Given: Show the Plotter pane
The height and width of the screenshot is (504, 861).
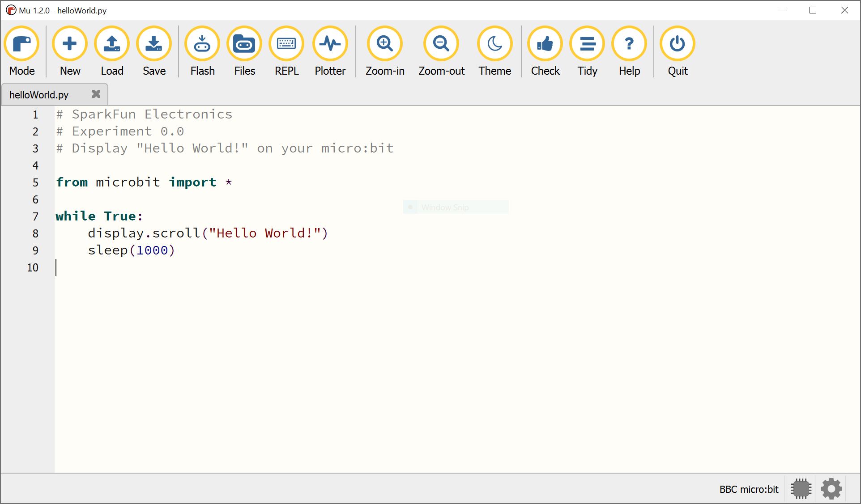Looking at the screenshot, I should (x=330, y=51).
